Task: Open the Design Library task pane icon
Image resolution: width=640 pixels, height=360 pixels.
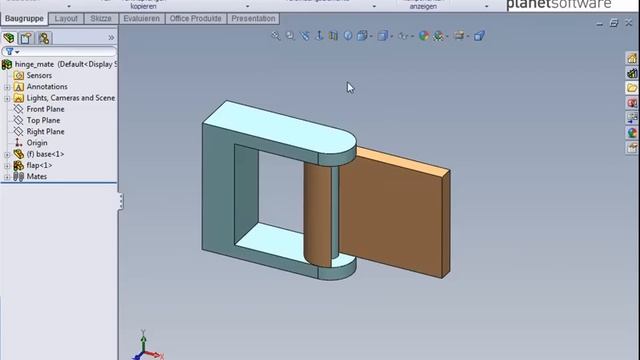Action: pos(632,73)
